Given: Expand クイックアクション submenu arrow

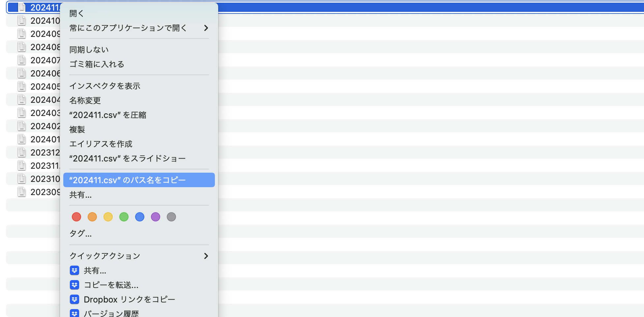Looking at the screenshot, I should point(206,256).
